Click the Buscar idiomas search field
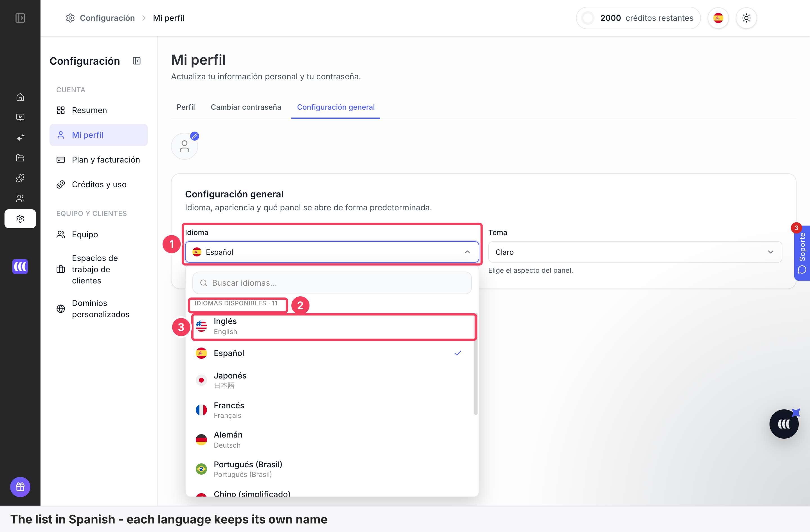Image resolution: width=810 pixels, height=532 pixels. tap(332, 283)
